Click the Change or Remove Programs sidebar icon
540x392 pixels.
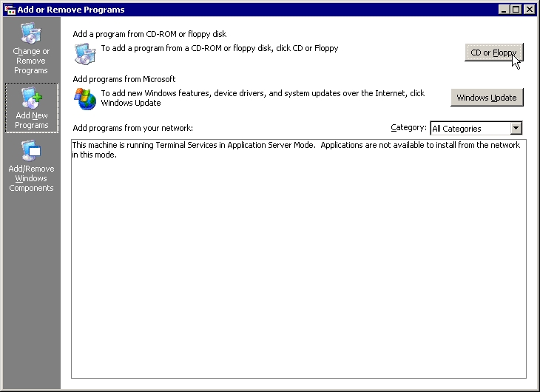pyautogui.click(x=30, y=34)
